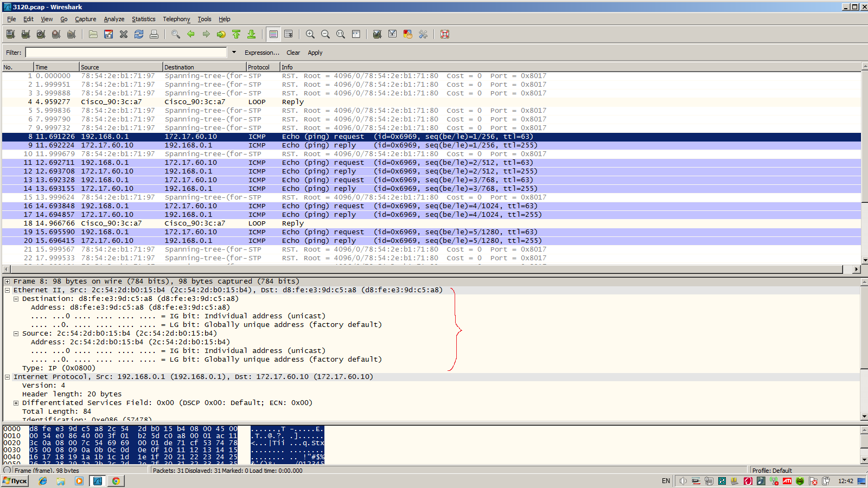Click inside the Filter input field

(126, 53)
